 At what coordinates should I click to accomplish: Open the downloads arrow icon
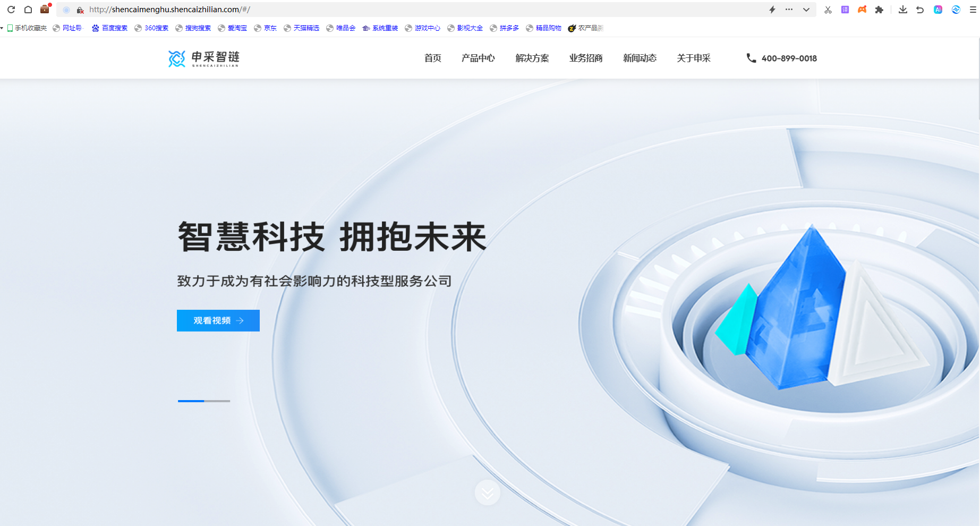tap(903, 10)
